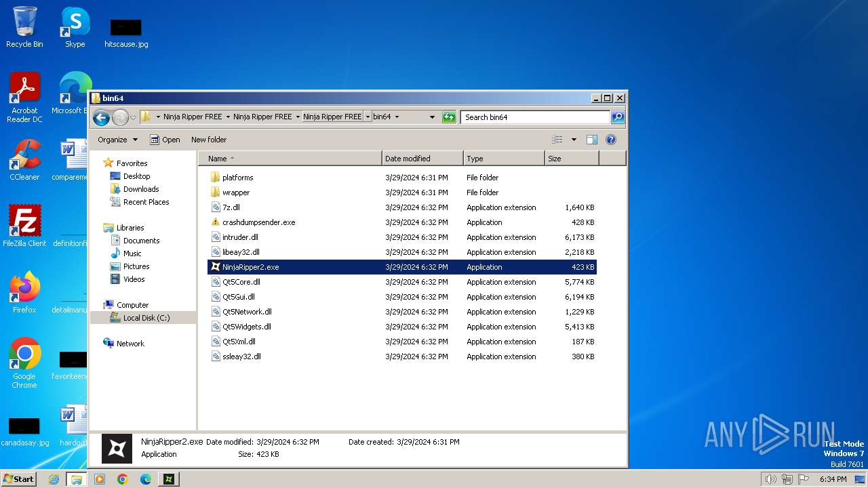
Task: Sort files by Type column
Action: 505,159
